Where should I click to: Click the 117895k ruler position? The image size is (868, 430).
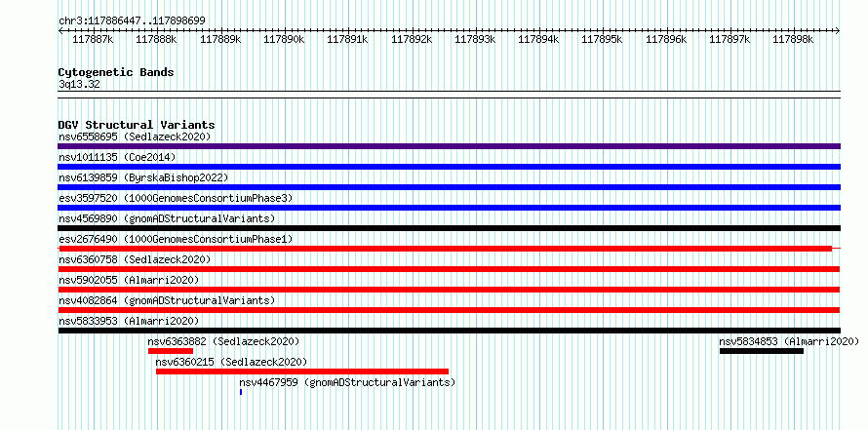click(603, 39)
